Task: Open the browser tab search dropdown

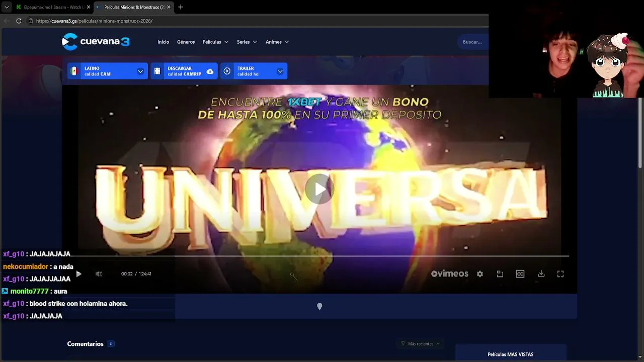Action: 7,7
